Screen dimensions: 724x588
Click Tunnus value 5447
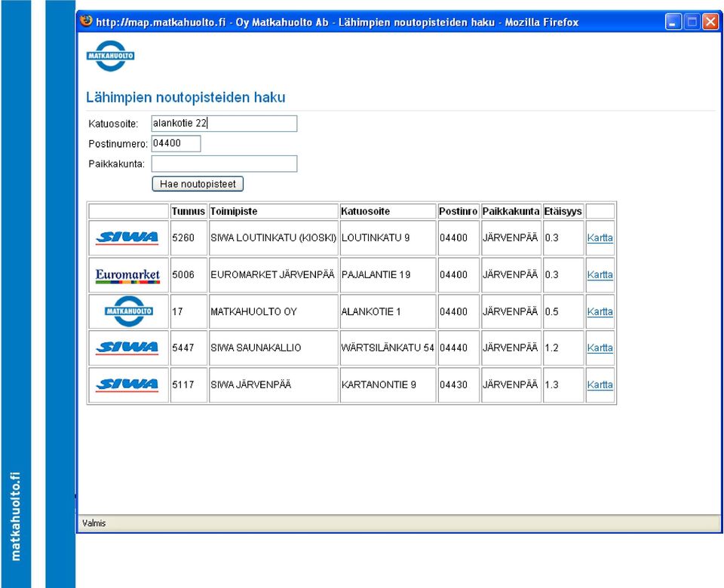pyautogui.click(x=183, y=348)
